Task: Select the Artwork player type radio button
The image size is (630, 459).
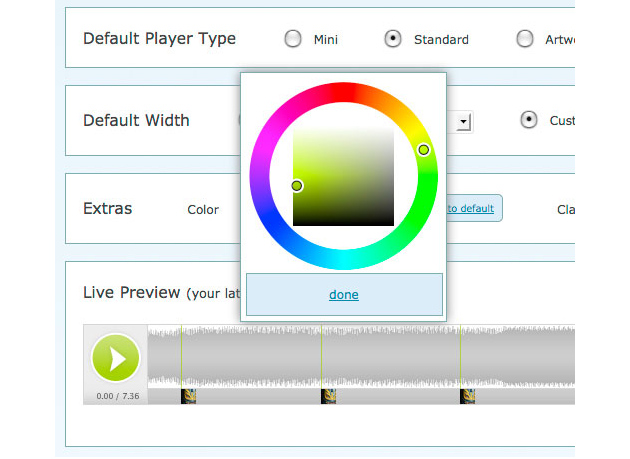Action: [x=525, y=39]
